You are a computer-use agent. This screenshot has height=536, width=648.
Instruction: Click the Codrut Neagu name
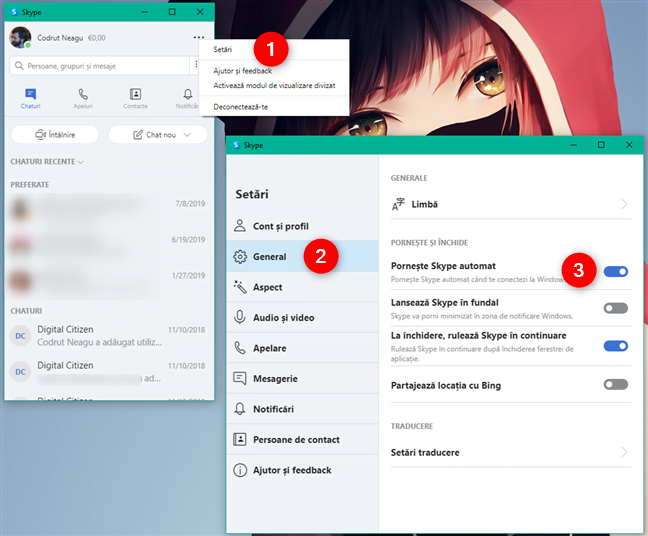coord(60,38)
